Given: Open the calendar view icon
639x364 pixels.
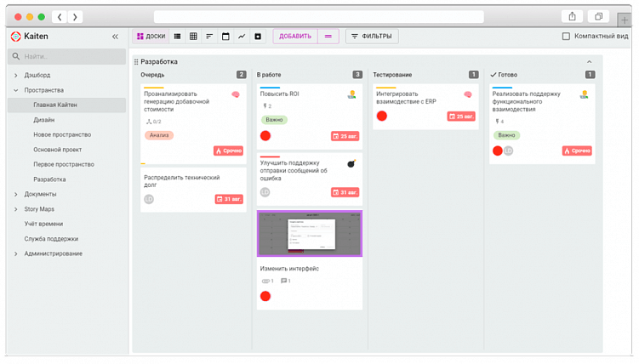Looking at the screenshot, I should pos(225,37).
